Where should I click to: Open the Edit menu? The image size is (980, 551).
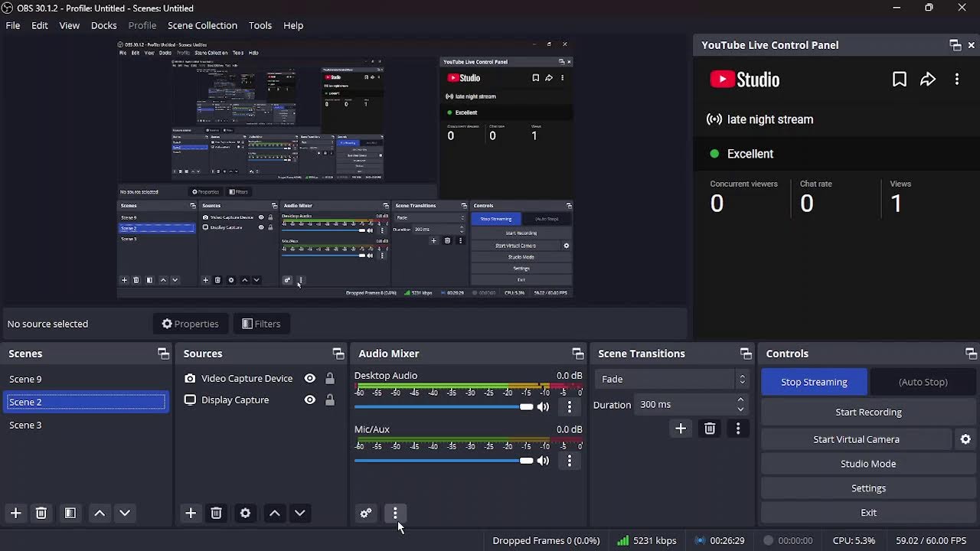click(40, 25)
